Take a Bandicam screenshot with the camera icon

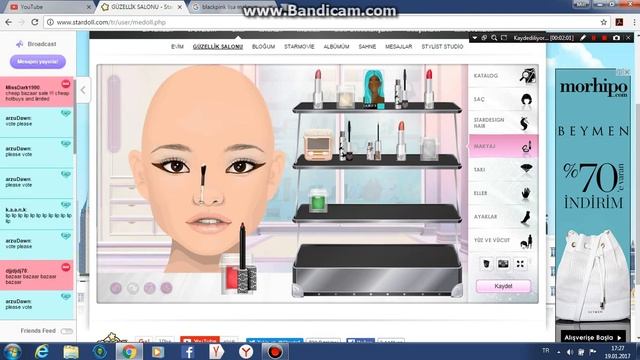pyautogui.click(x=616, y=38)
